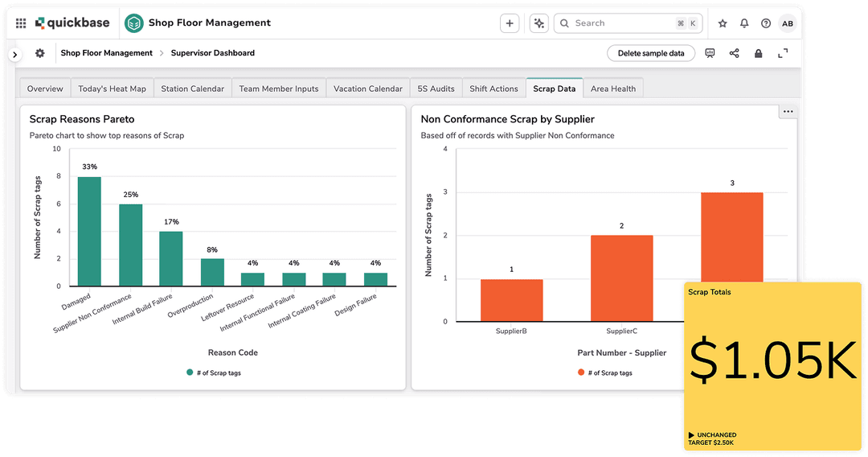Toggle green '# of Scrap tags' legend swatch
Image resolution: width=868 pixels, height=457 pixels.
tap(190, 373)
